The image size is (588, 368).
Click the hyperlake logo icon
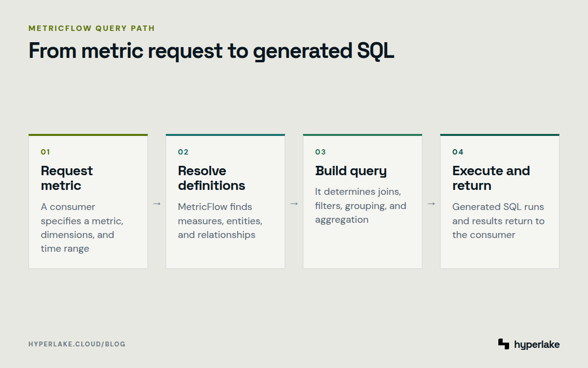504,344
